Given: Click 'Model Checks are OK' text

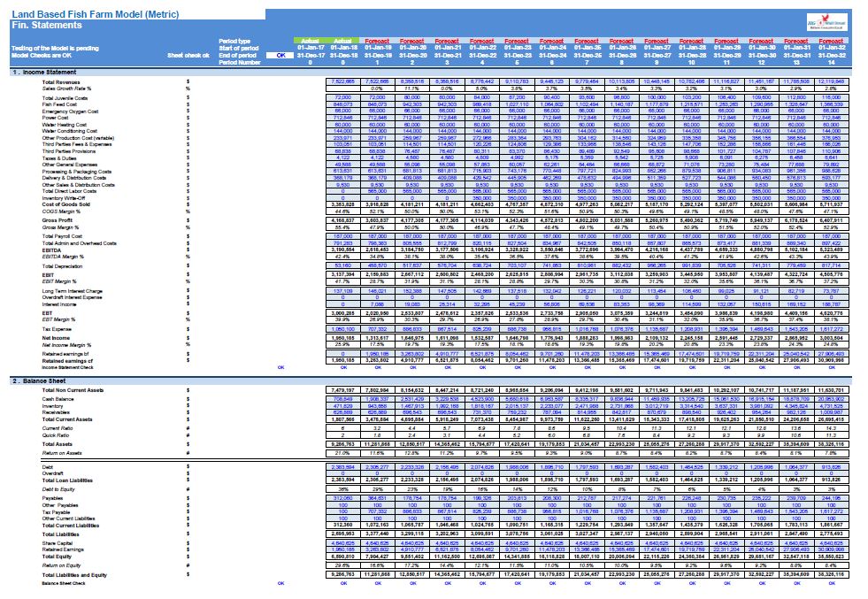Looking at the screenshot, I should (42, 56).
